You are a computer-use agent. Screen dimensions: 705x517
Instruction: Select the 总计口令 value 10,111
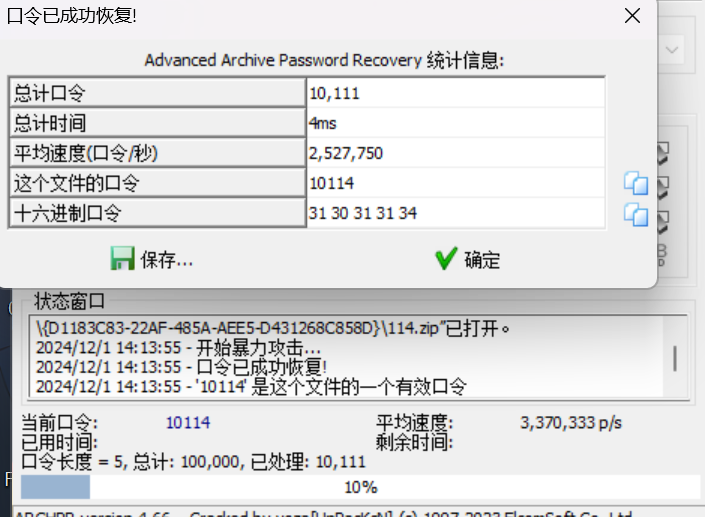pyautogui.click(x=455, y=94)
